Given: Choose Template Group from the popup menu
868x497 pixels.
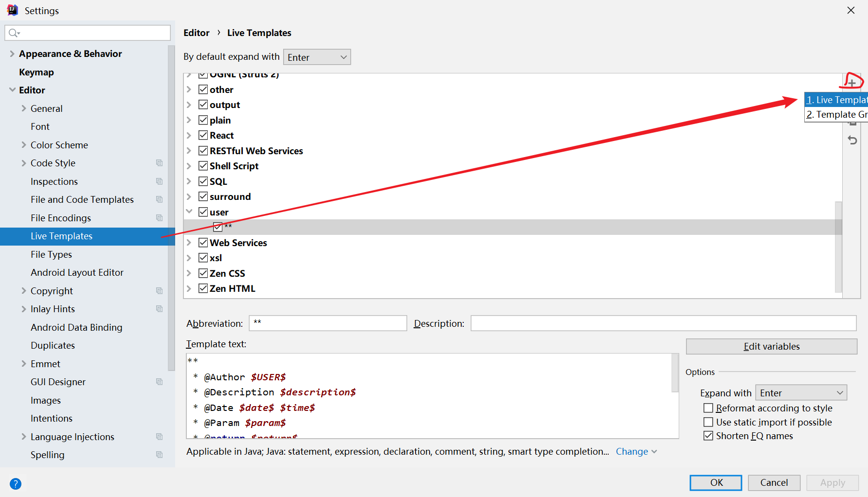Looking at the screenshot, I should (x=836, y=114).
